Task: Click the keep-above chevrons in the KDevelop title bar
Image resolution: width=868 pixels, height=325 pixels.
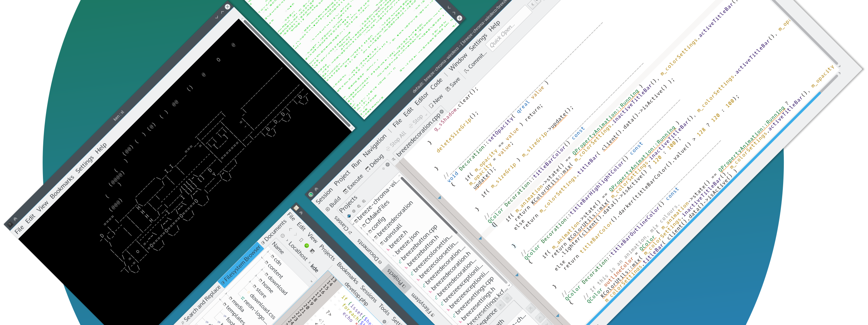Action: tap(316, 189)
